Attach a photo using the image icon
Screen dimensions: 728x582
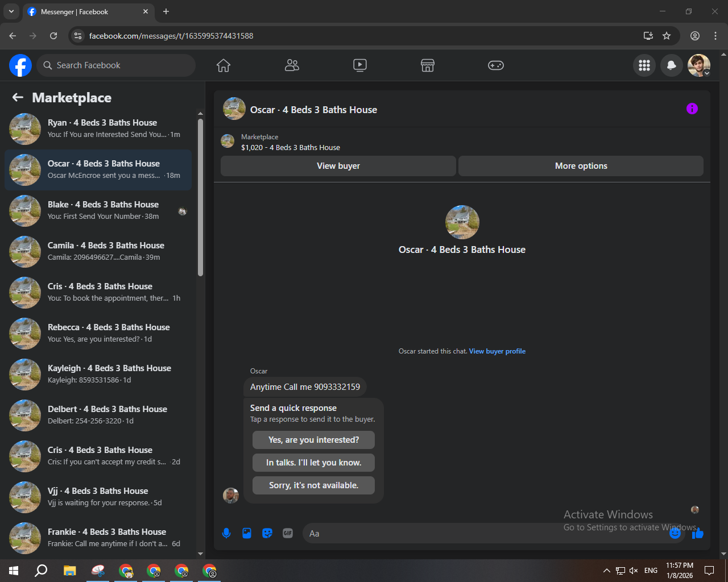pos(247,533)
